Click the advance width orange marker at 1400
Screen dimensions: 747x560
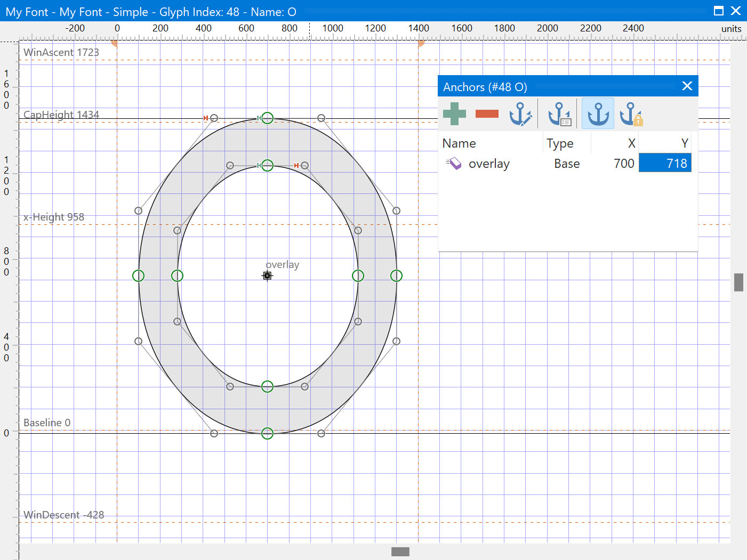coord(421,43)
